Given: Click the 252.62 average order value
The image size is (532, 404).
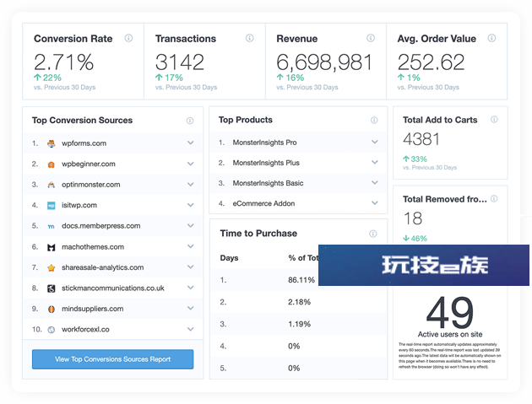Looking at the screenshot, I should click(x=431, y=62).
